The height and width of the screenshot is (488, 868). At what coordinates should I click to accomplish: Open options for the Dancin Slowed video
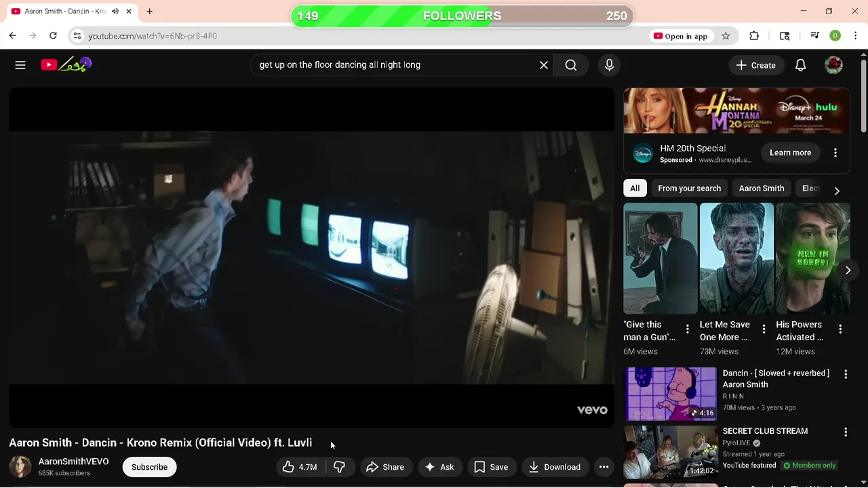[x=846, y=374]
